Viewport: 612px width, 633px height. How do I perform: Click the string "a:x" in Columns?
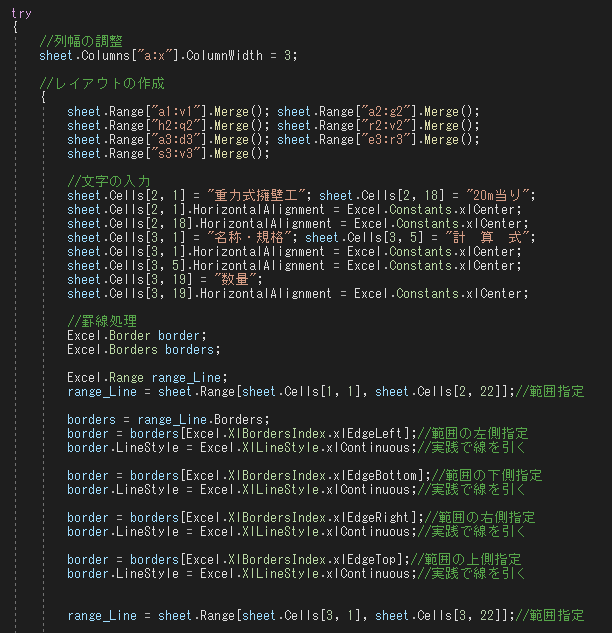coord(155,55)
